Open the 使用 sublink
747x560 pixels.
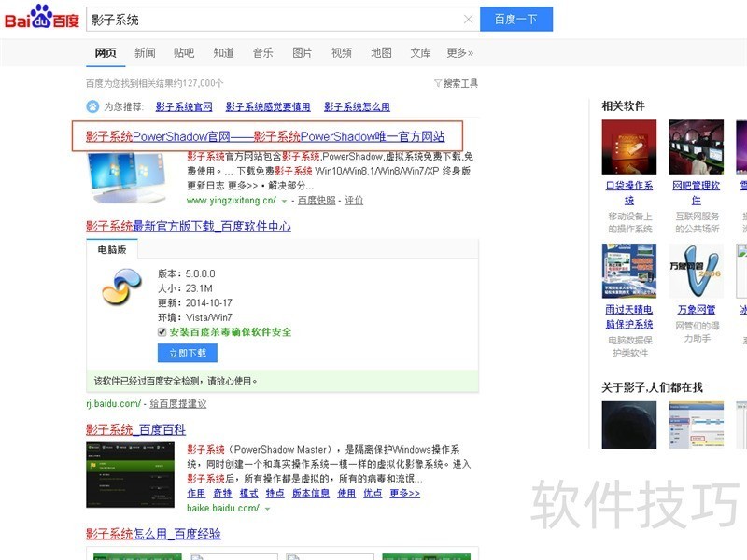point(346,494)
